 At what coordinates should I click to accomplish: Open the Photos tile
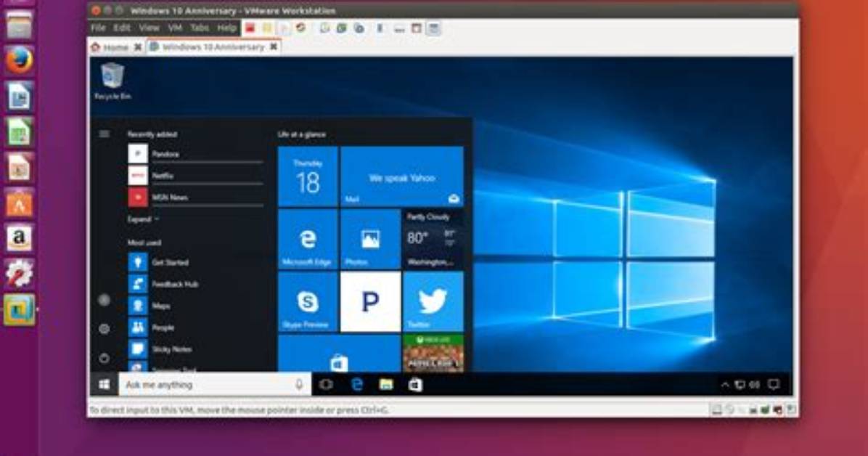(370, 240)
